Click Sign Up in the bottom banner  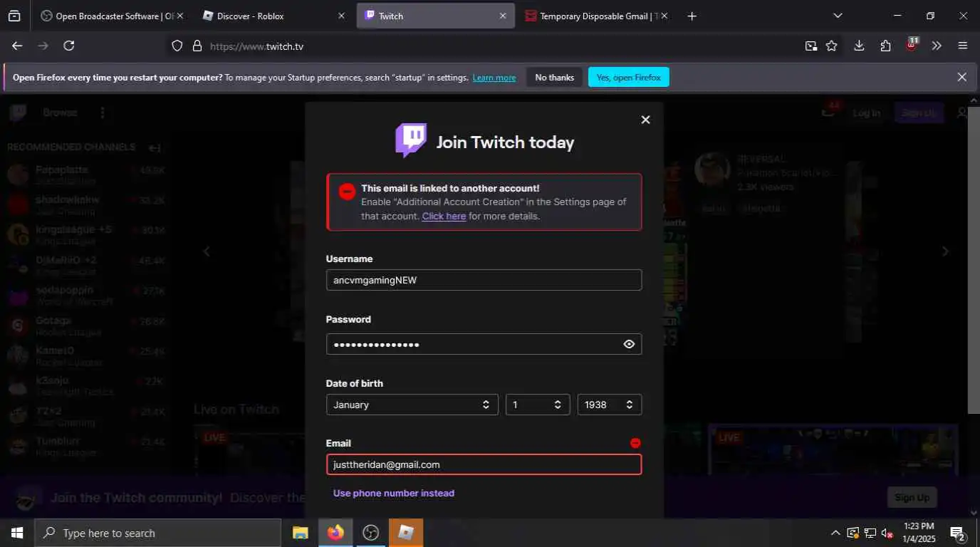[x=912, y=497]
